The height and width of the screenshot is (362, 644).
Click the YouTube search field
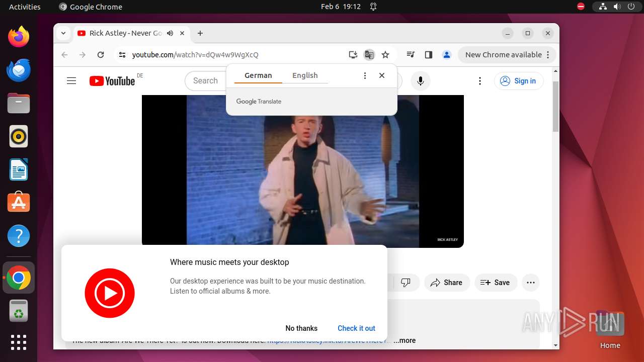coord(206,81)
